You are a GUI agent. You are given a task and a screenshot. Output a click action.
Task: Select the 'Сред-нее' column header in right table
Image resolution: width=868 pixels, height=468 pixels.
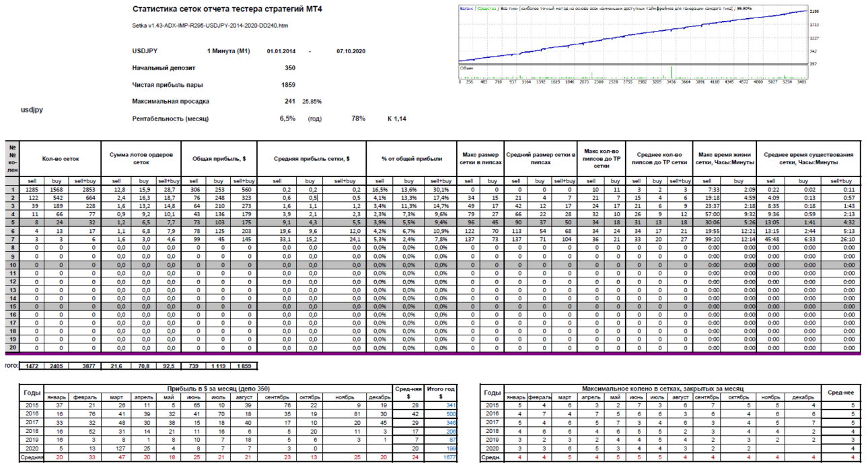coord(840,391)
